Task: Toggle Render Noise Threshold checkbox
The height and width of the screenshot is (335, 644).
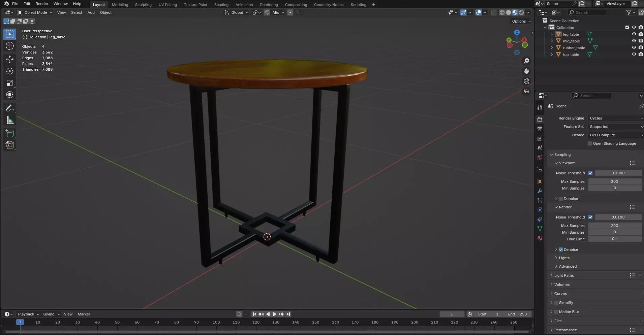Action: 590,217
